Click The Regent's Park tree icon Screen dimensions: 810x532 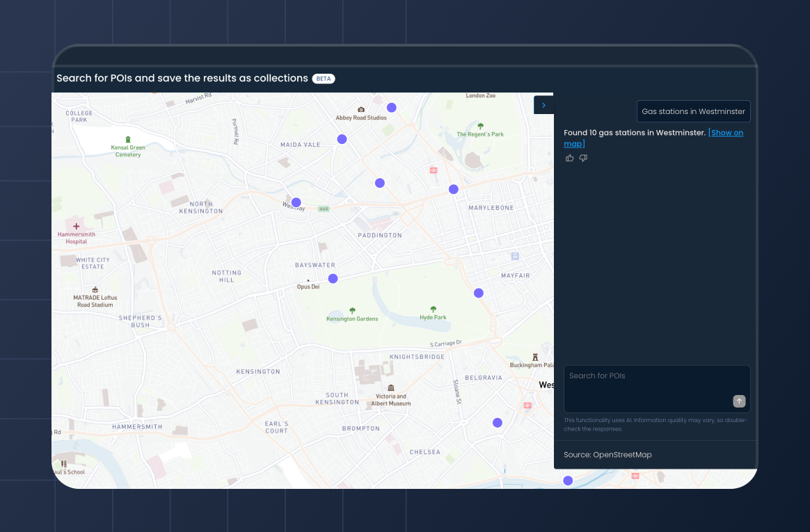480,126
